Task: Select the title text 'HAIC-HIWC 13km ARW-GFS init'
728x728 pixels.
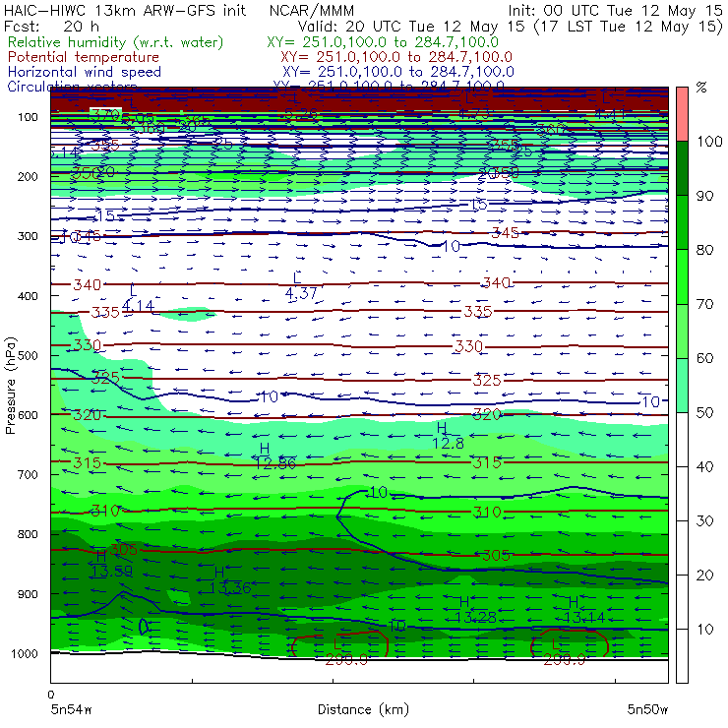Action: click(125, 10)
